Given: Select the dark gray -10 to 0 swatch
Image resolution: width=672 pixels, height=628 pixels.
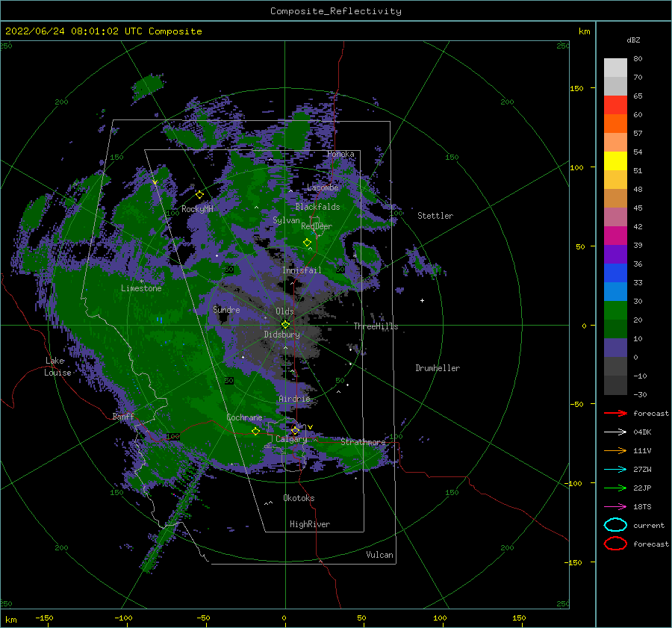Looking at the screenshot, I should pyautogui.click(x=615, y=367).
